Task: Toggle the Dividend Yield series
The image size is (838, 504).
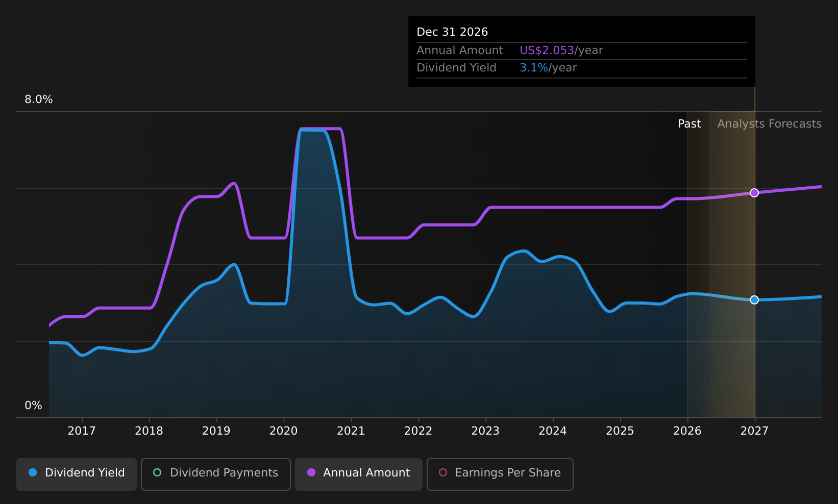Action: click(x=77, y=474)
